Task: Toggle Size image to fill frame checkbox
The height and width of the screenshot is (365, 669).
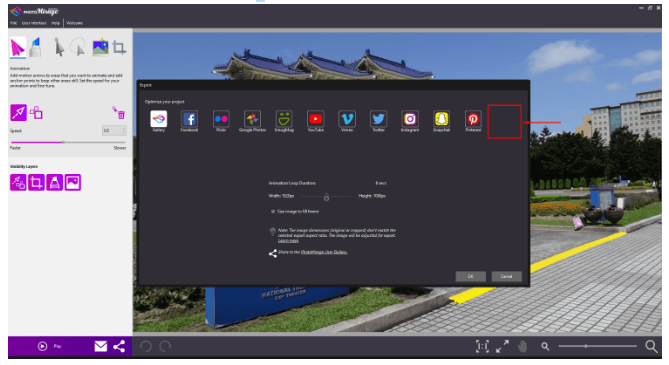Action: [273, 211]
